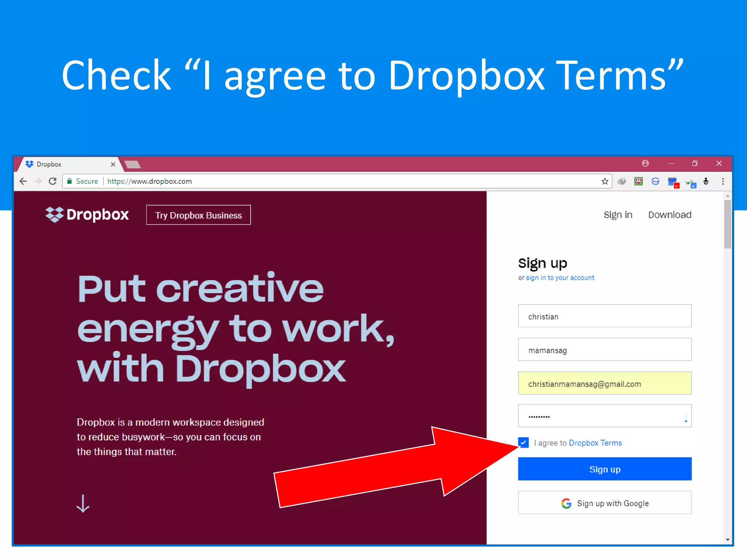747x560 pixels.
Task: Click the blue Sign up button
Action: coord(605,469)
